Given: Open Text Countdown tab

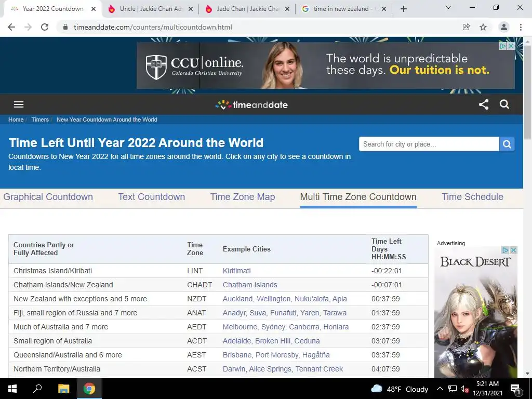Looking at the screenshot, I should tap(151, 197).
